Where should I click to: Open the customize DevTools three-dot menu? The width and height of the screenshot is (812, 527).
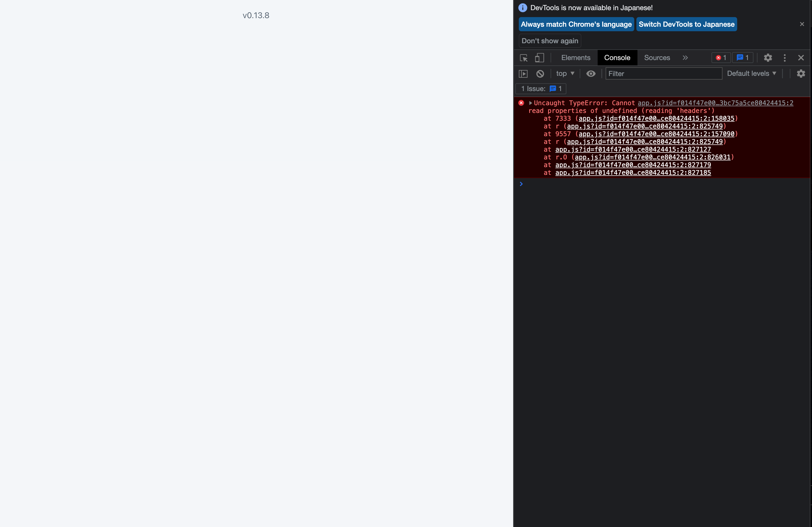click(x=785, y=58)
